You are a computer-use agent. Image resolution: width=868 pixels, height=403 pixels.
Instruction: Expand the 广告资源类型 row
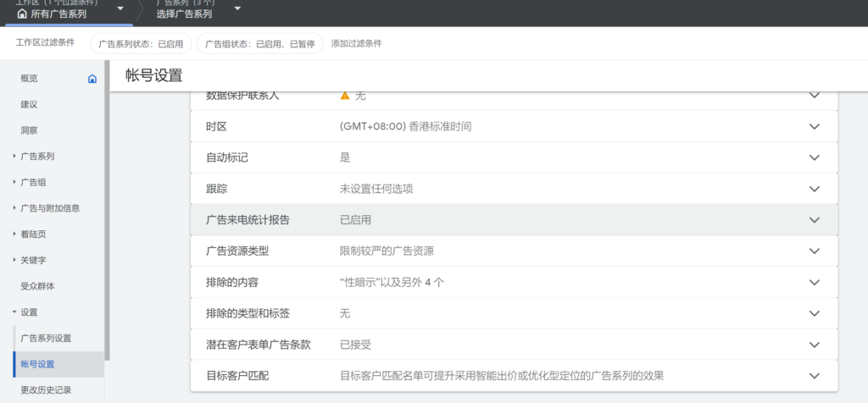point(814,251)
